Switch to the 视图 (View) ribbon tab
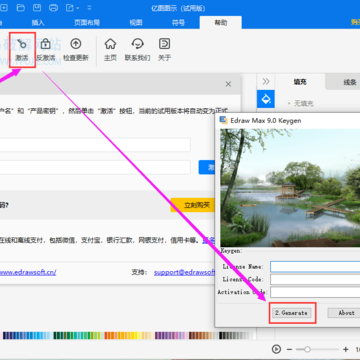The height and width of the screenshot is (360, 360). coord(136,22)
